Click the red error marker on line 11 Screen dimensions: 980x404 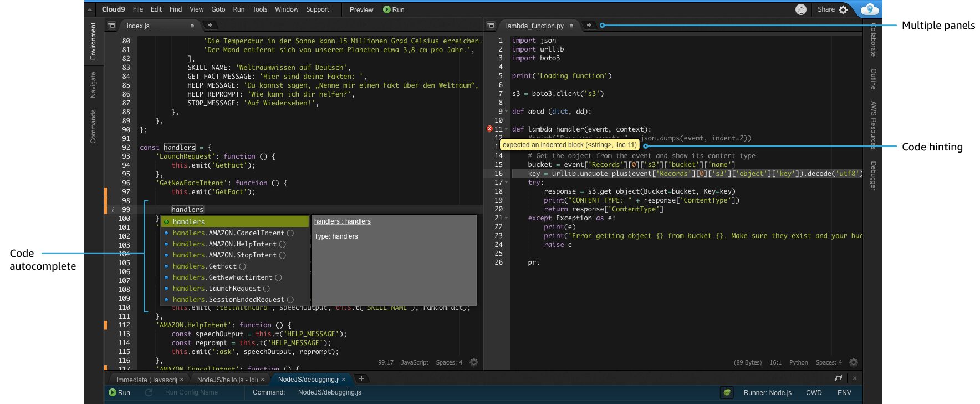[x=489, y=129]
